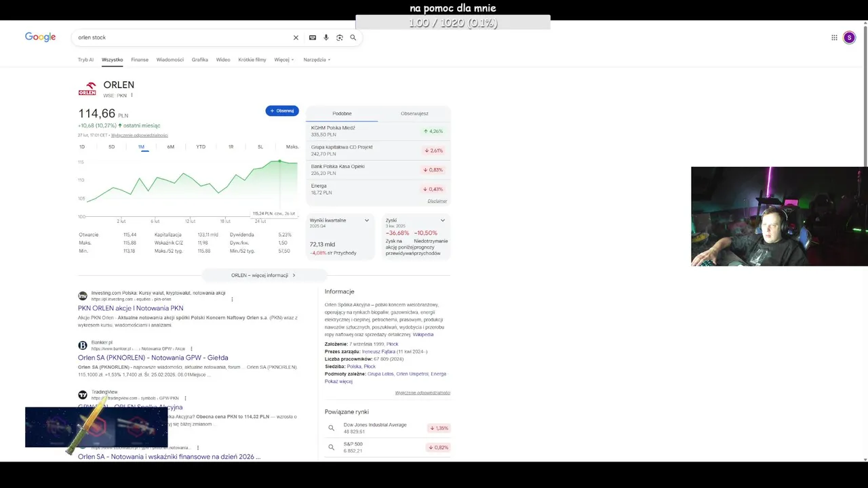Image resolution: width=868 pixels, height=488 pixels.
Task: Open Orlen SA (PKNORLEN) Notowania GPW link
Action: [x=153, y=358]
